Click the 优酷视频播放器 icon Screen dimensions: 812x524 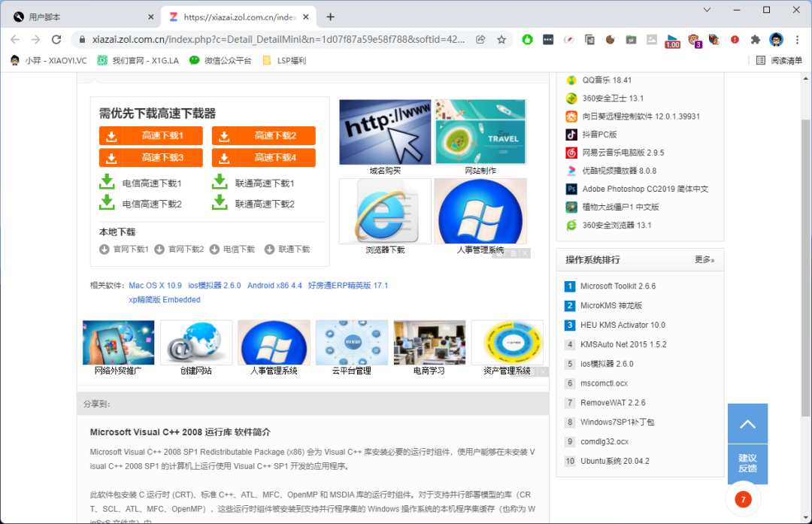pyautogui.click(x=571, y=171)
